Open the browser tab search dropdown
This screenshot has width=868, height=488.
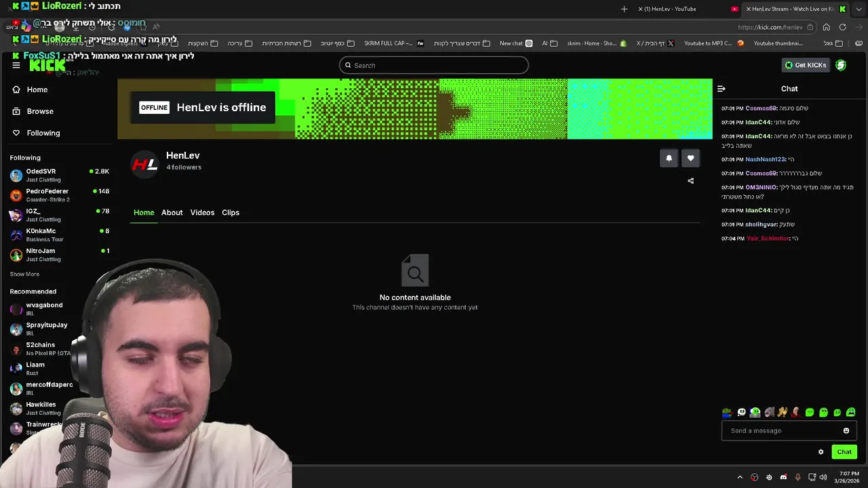pos(859,9)
